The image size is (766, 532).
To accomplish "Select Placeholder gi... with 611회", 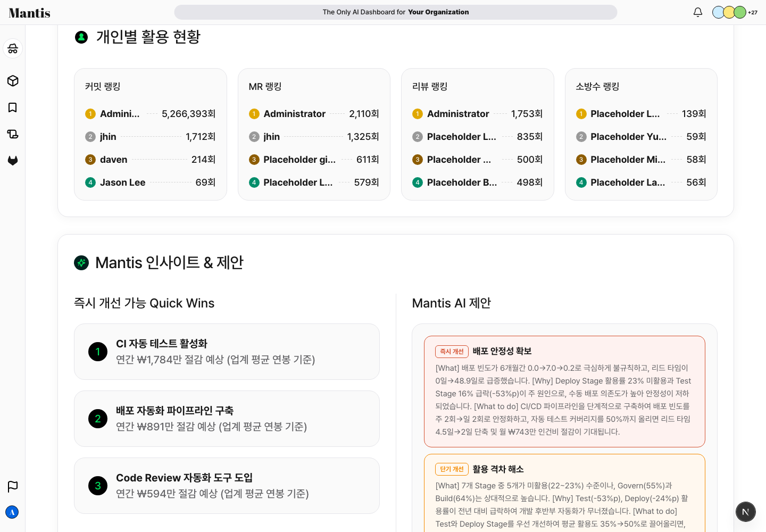I will pyautogui.click(x=314, y=160).
